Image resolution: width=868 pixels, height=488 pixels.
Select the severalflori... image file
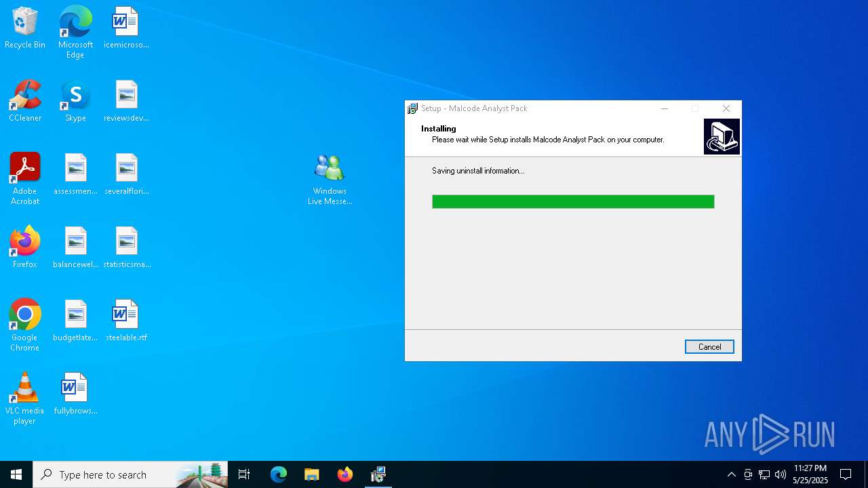126,175
